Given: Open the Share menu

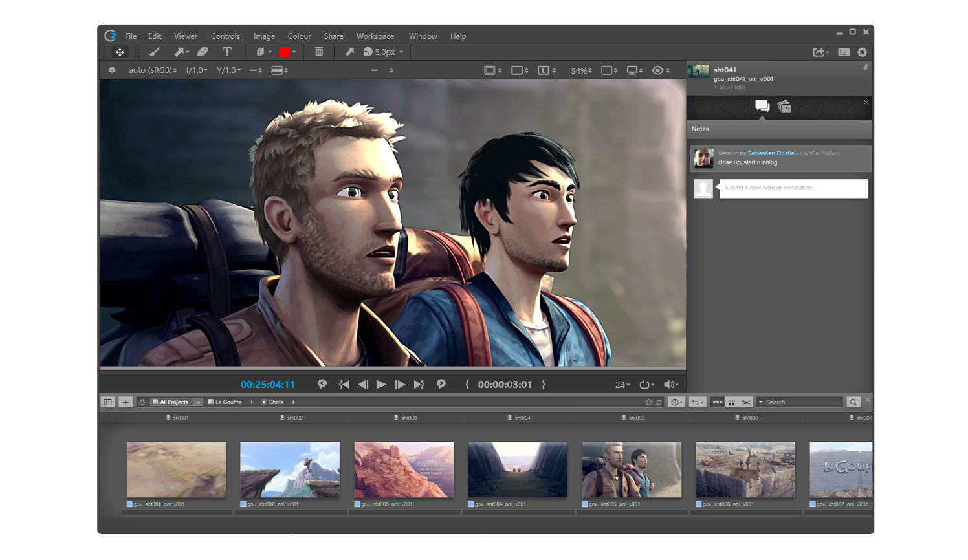Looking at the screenshot, I should pos(334,36).
